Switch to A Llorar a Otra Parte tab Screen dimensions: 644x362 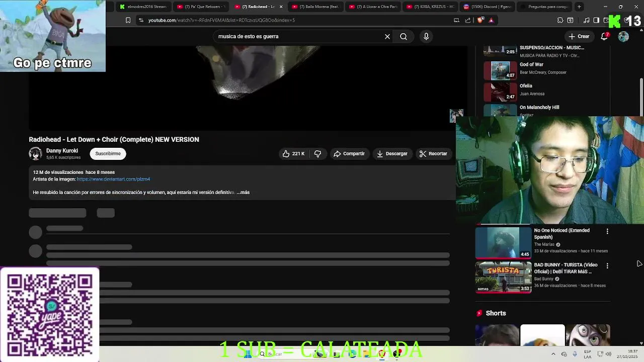coord(374,7)
